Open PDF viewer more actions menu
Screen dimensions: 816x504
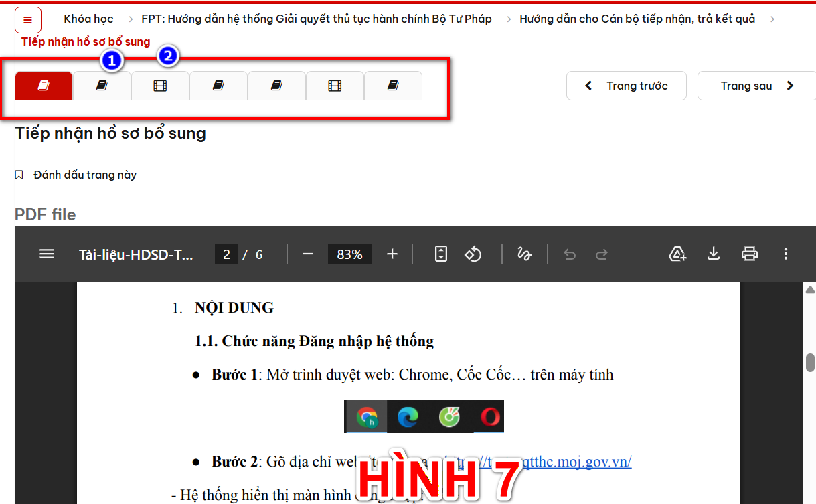[x=786, y=254]
